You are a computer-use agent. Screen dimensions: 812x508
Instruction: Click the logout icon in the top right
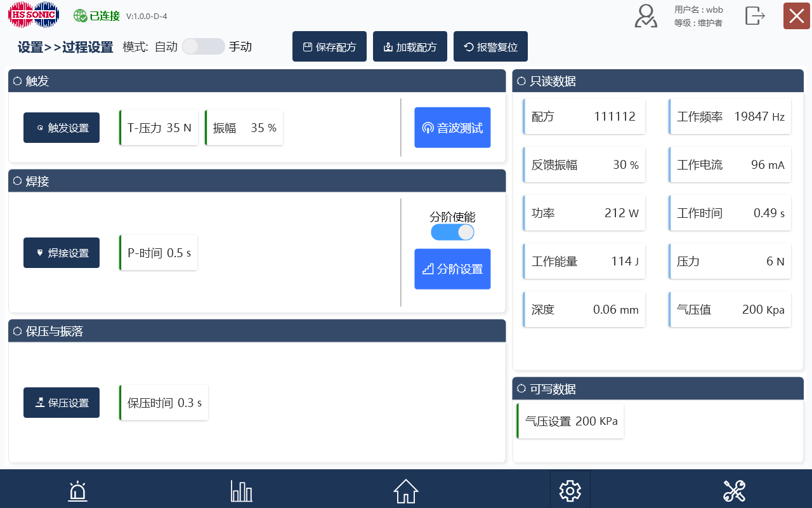pos(755,17)
